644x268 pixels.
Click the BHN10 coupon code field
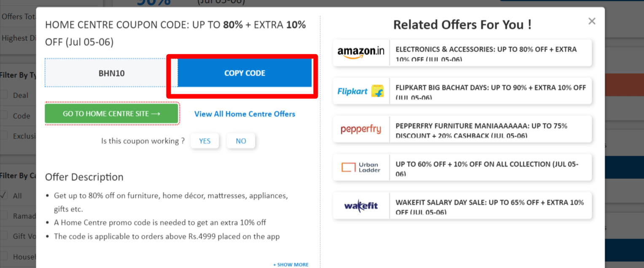[111, 73]
